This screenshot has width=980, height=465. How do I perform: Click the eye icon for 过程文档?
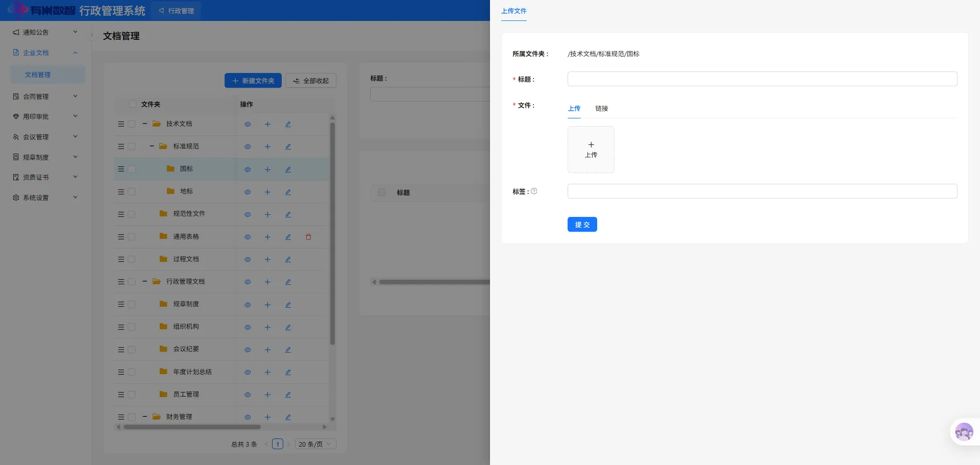248,259
